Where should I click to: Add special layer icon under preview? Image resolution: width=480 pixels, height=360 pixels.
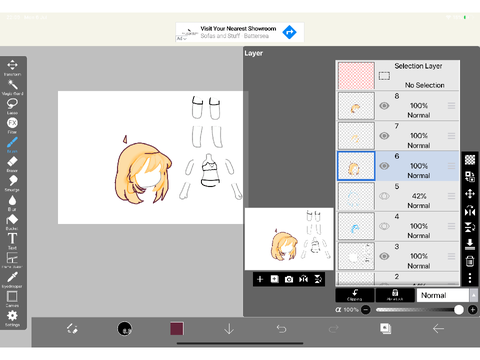(x=274, y=279)
